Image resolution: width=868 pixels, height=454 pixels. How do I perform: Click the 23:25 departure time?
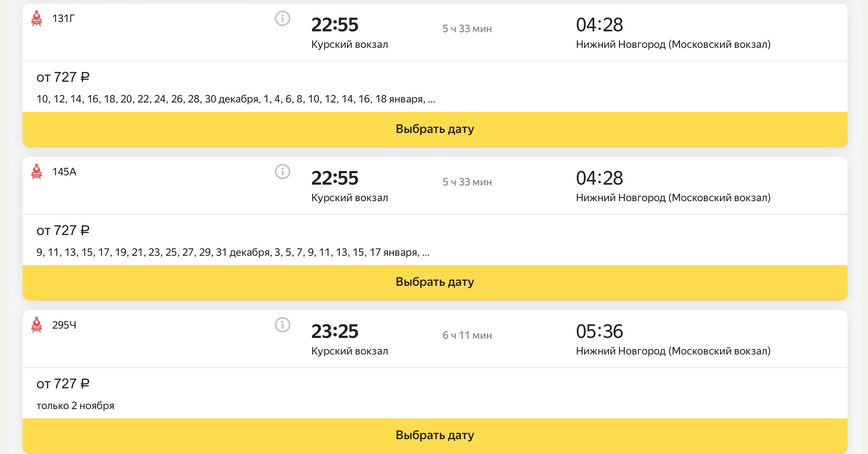(335, 332)
